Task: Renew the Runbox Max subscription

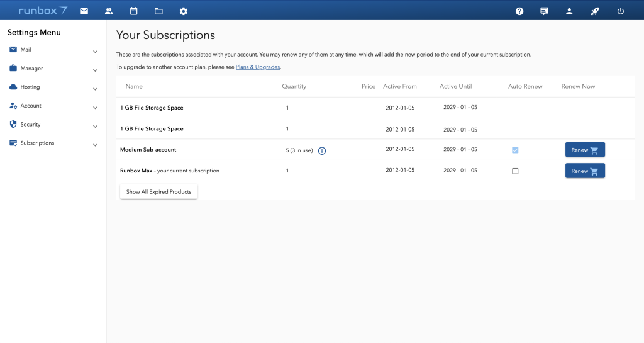Action: tap(585, 171)
